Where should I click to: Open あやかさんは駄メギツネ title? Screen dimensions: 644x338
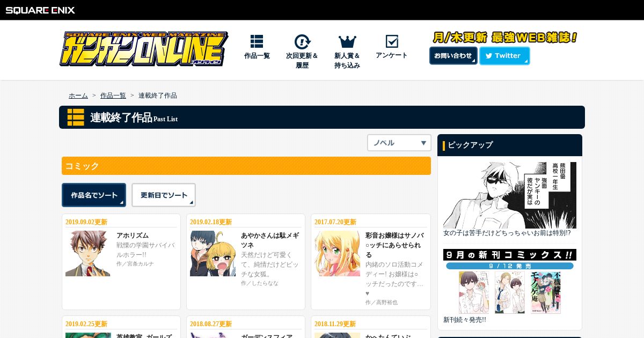(270, 240)
